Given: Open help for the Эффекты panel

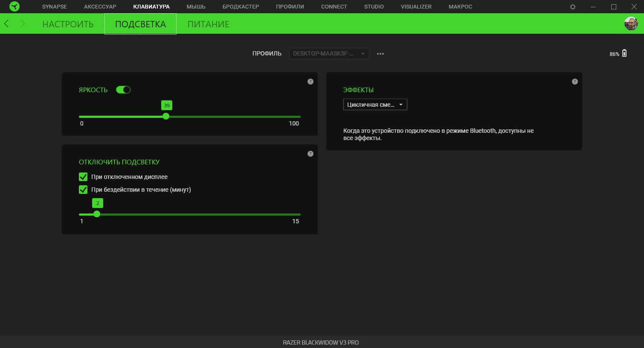Looking at the screenshot, I should (x=575, y=82).
